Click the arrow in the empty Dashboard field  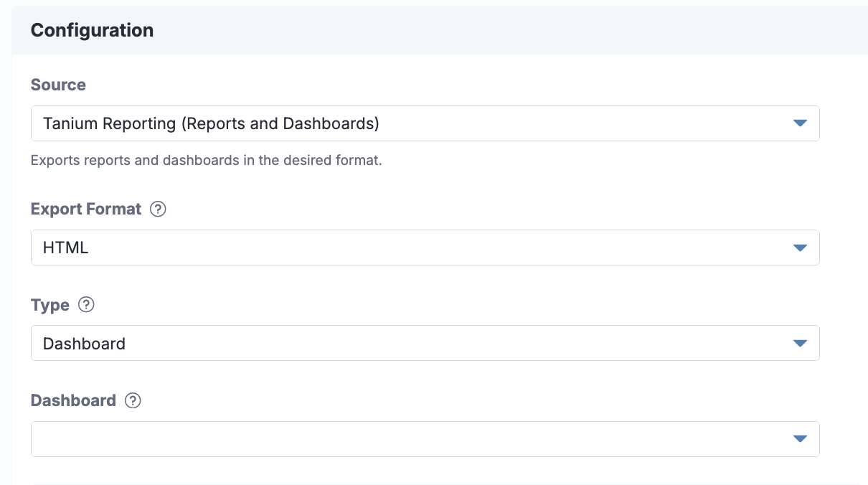(x=801, y=439)
